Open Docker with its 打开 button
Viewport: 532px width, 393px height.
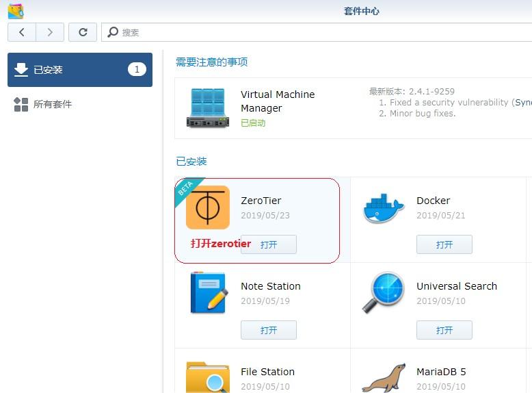[x=444, y=244]
